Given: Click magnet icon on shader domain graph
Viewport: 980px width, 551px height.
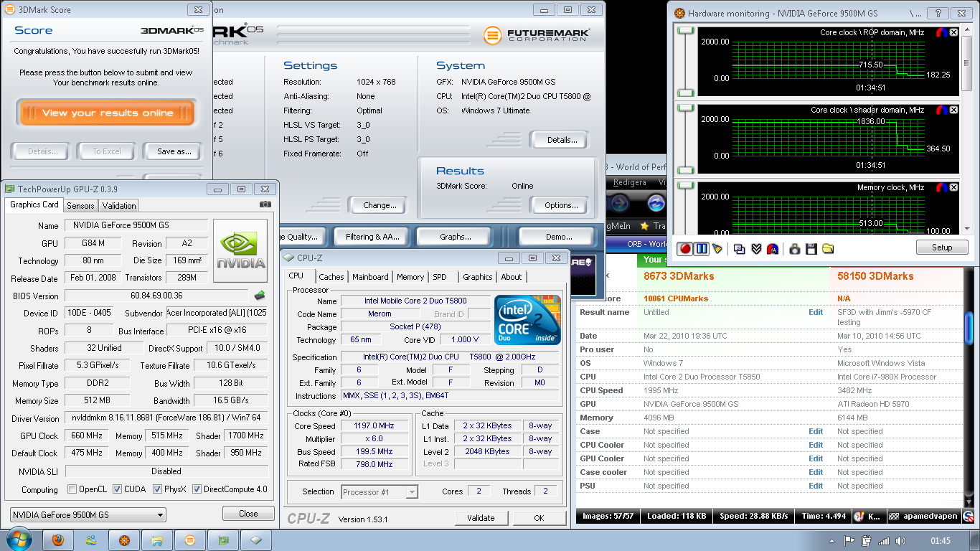Looking at the screenshot, I should pyautogui.click(x=942, y=110).
